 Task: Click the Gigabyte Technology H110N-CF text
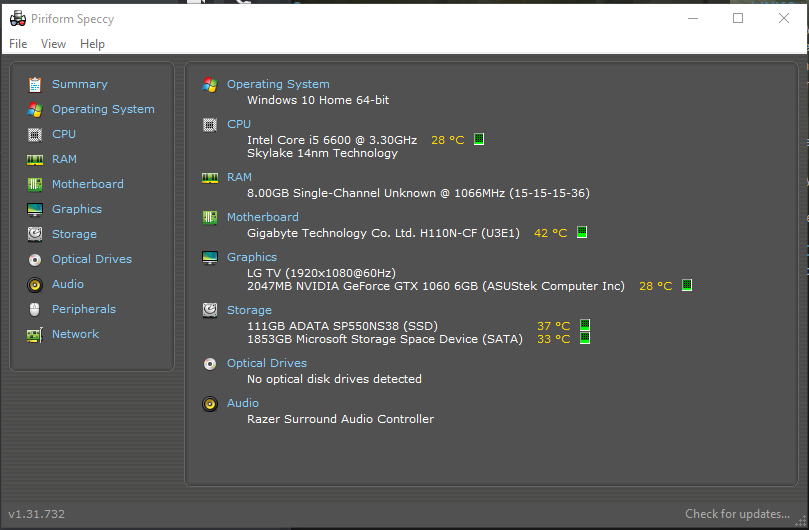click(x=383, y=233)
